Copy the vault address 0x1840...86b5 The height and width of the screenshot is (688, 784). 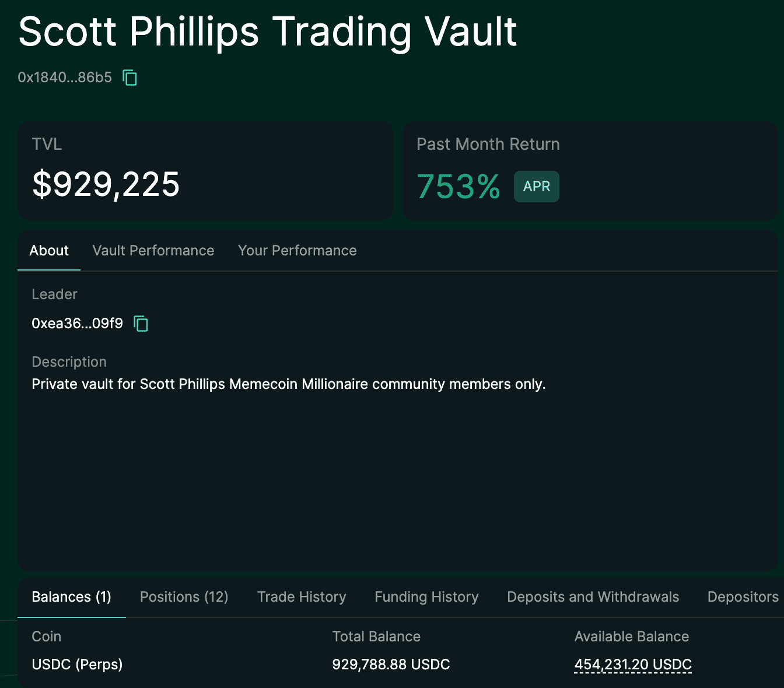tap(129, 77)
